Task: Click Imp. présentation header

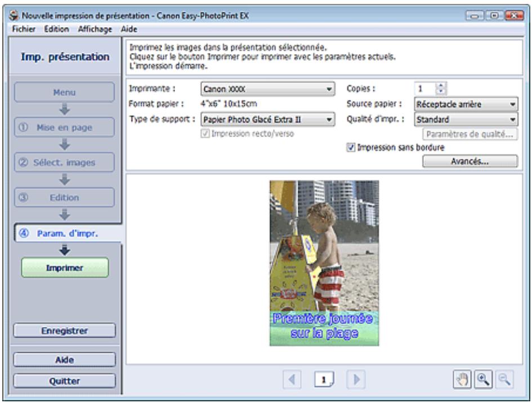Action: (65, 56)
